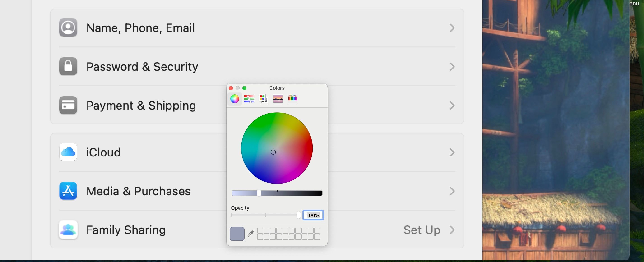The width and height of the screenshot is (644, 262).
Task: Select the Color Wheel picker tab
Action: pyautogui.click(x=234, y=99)
